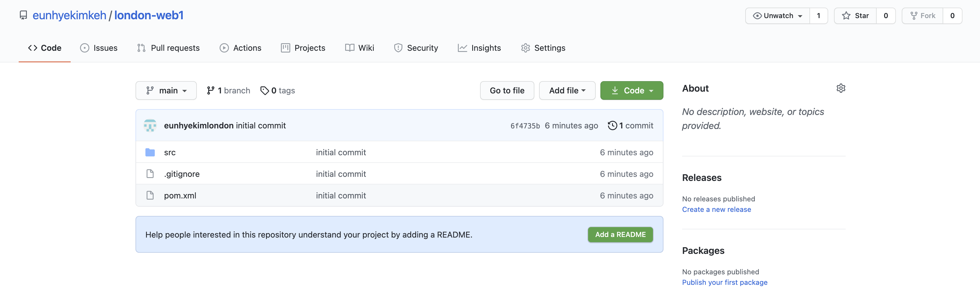The width and height of the screenshot is (980, 300).
Task: Open the main branch selector dropdown
Action: (166, 90)
